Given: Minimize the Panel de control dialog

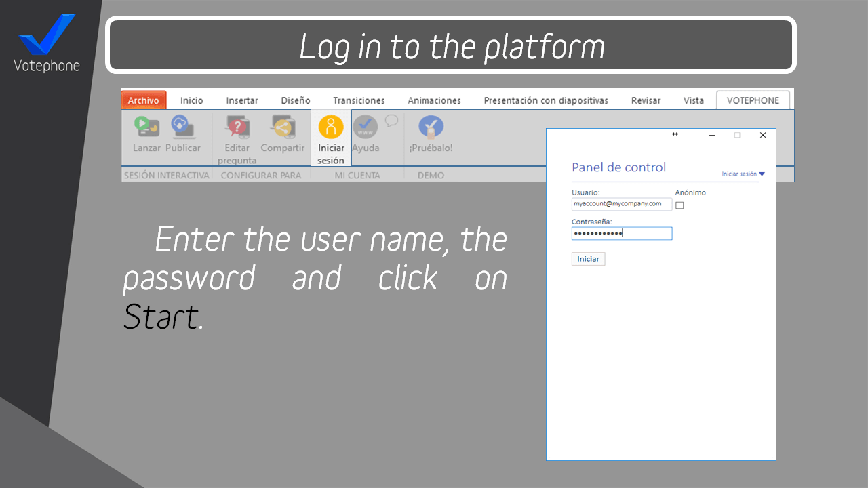Looking at the screenshot, I should (712, 135).
